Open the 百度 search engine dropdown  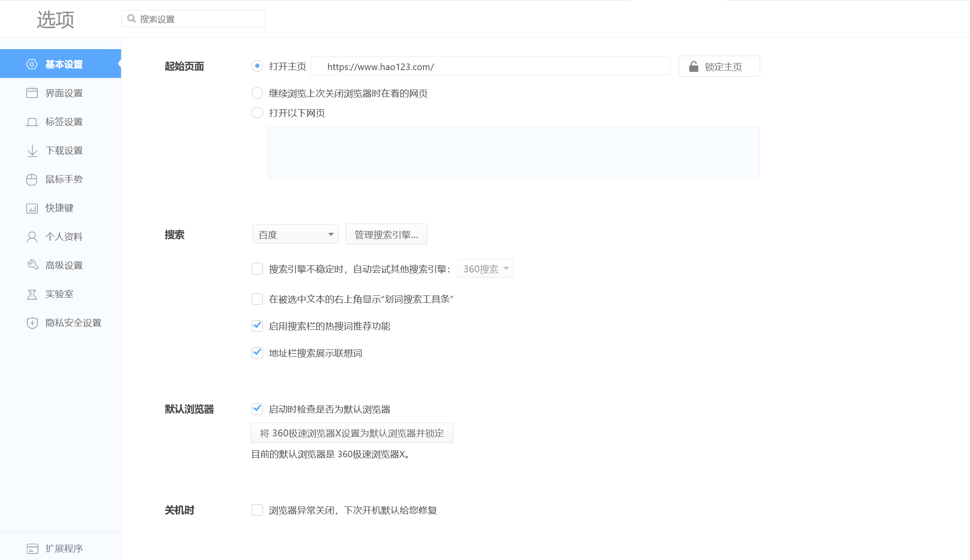click(x=295, y=235)
